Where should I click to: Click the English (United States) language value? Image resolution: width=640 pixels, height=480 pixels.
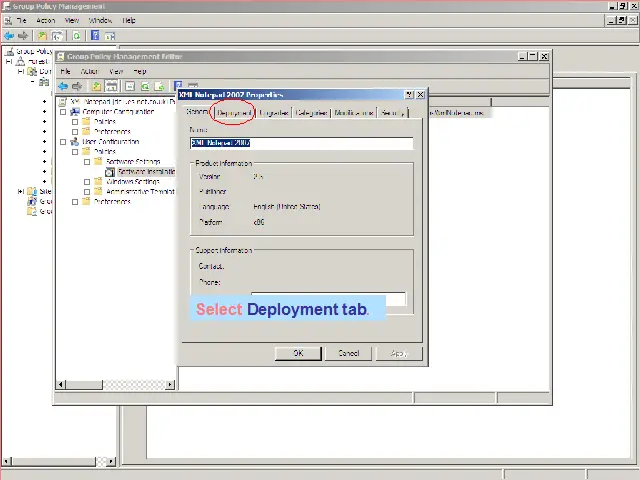[x=287, y=207]
